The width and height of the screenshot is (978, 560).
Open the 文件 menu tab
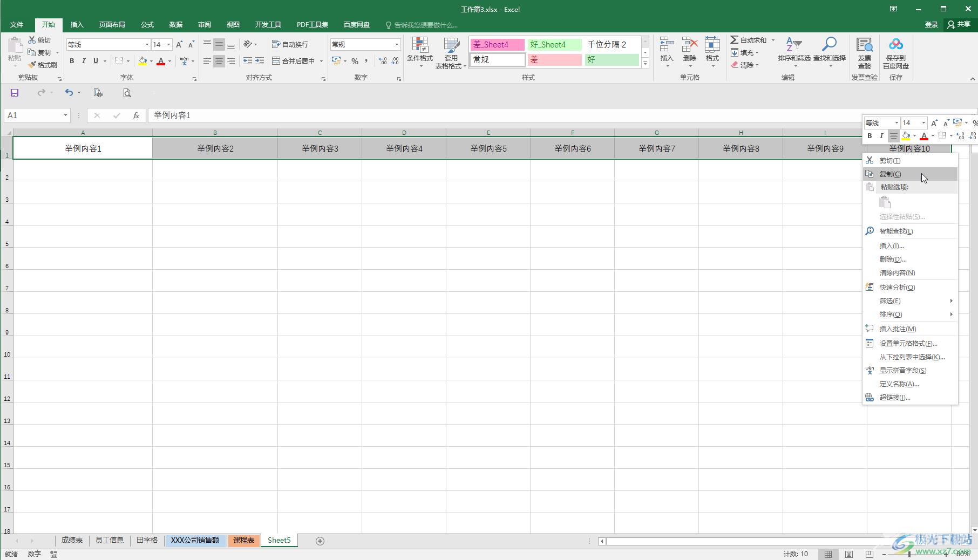tap(17, 25)
